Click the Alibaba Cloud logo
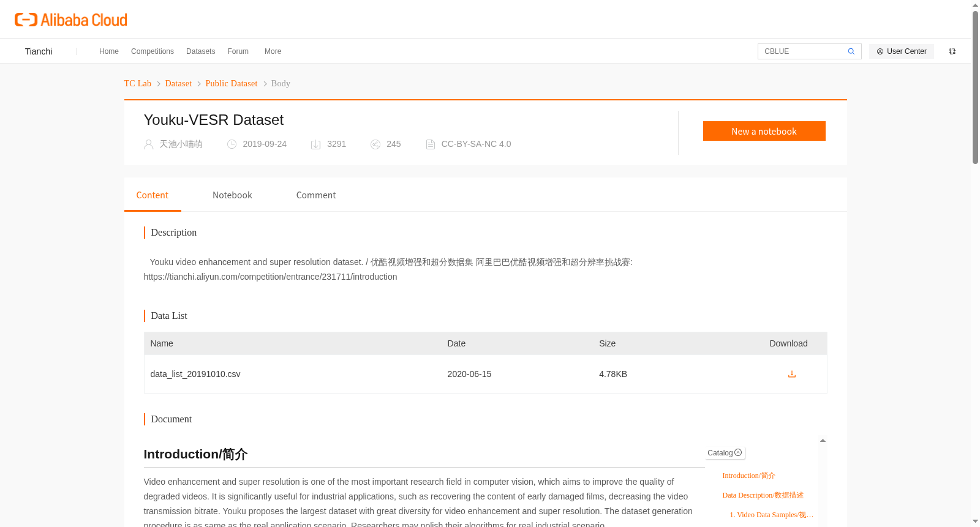The image size is (980, 527). click(x=71, y=20)
